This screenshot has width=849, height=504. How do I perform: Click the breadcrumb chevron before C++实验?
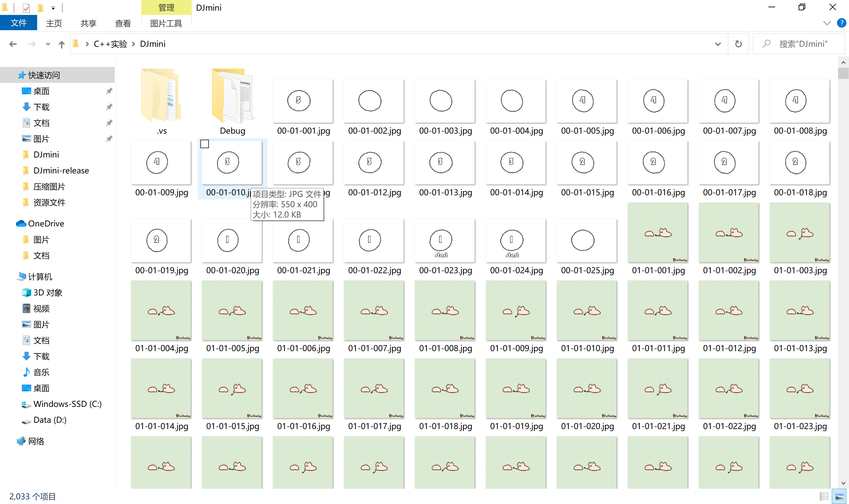click(x=87, y=44)
